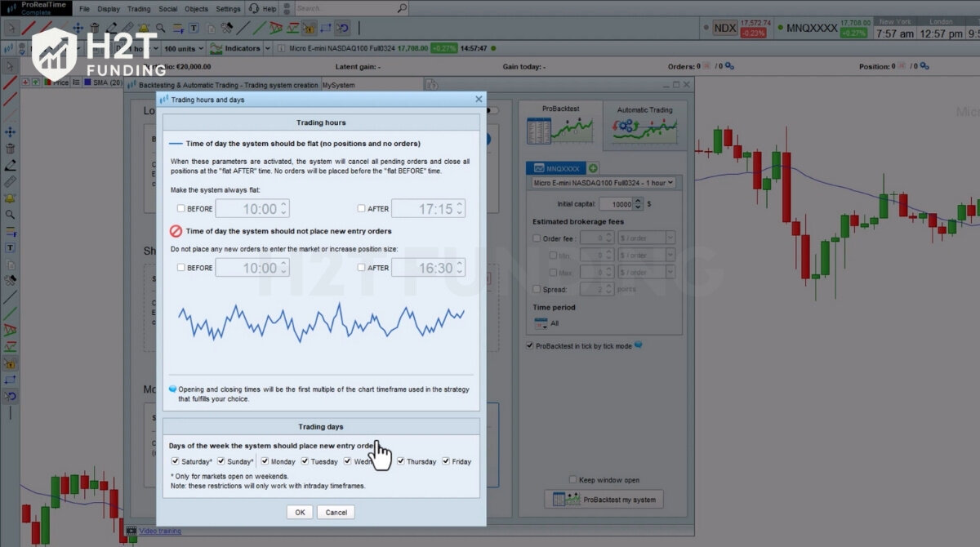Uncheck the Monday trading day checkbox
This screenshot has width=980, height=547.
(265, 461)
